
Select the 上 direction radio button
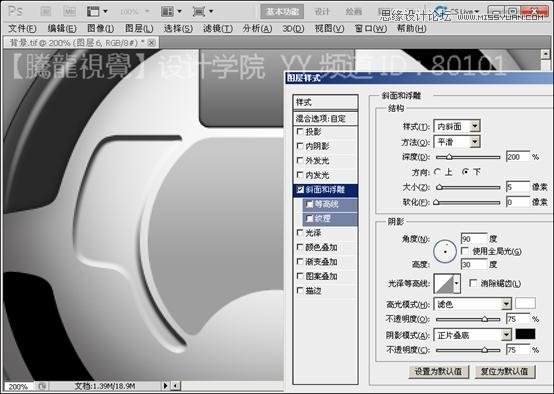click(x=437, y=172)
